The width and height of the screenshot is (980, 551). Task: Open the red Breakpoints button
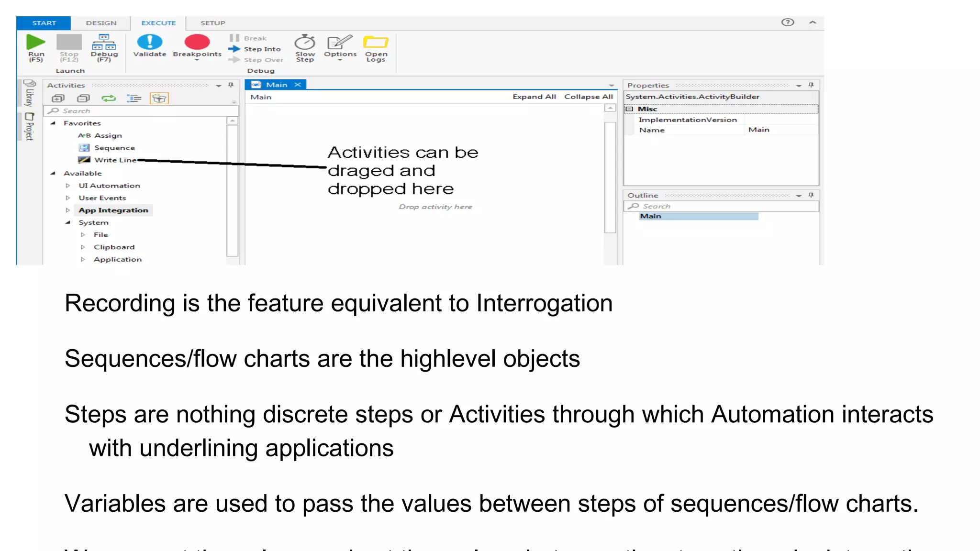tap(197, 47)
